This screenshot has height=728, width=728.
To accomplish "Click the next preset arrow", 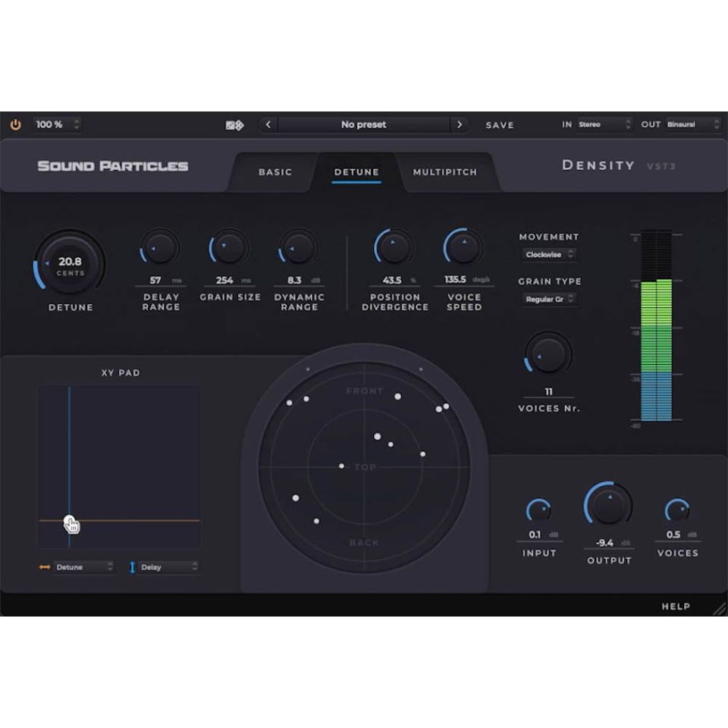I will tap(461, 124).
